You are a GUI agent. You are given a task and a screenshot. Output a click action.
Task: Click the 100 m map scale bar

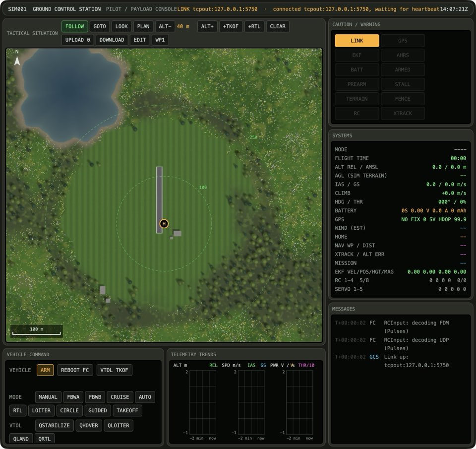(36, 331)
